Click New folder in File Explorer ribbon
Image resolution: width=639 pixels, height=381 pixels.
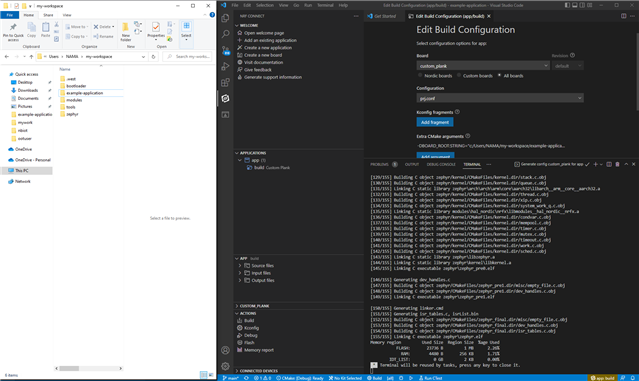click(126, 32)
